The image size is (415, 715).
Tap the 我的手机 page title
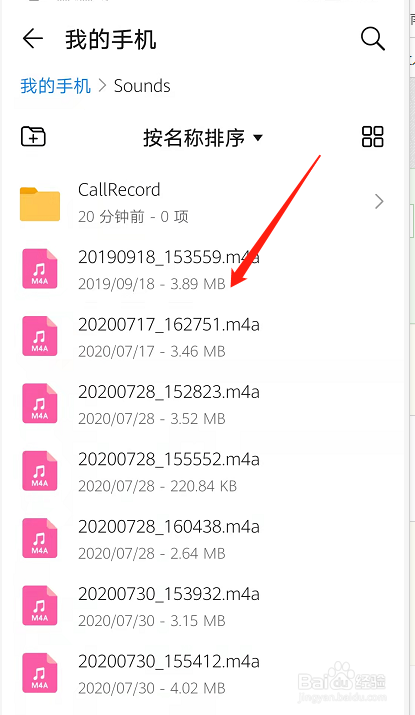pyautogui.click(x=111, y=39)
